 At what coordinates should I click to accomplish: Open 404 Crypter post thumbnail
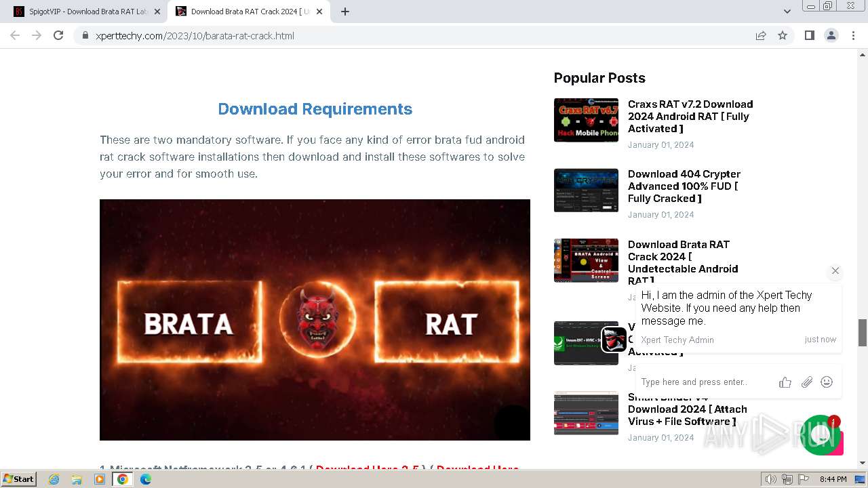click(586, 190)
